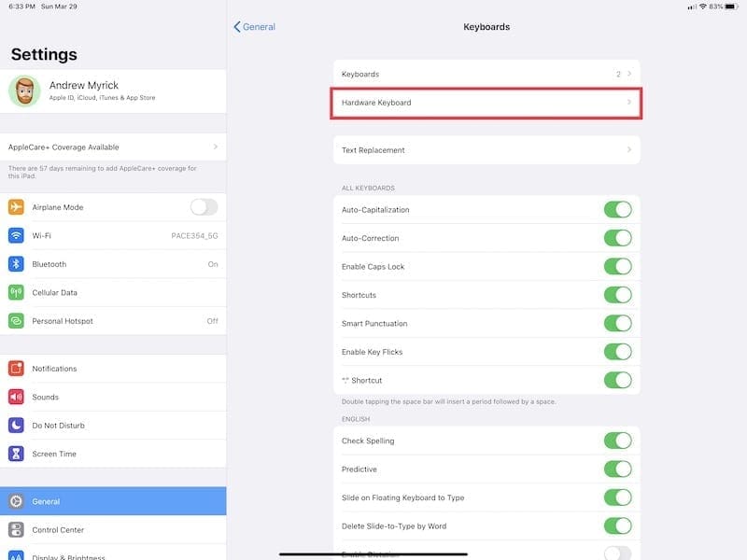The width and height of the screenshot is (747, 560).
Task: Toggle Airplane Mode switch on
Action: pos(204,207)
